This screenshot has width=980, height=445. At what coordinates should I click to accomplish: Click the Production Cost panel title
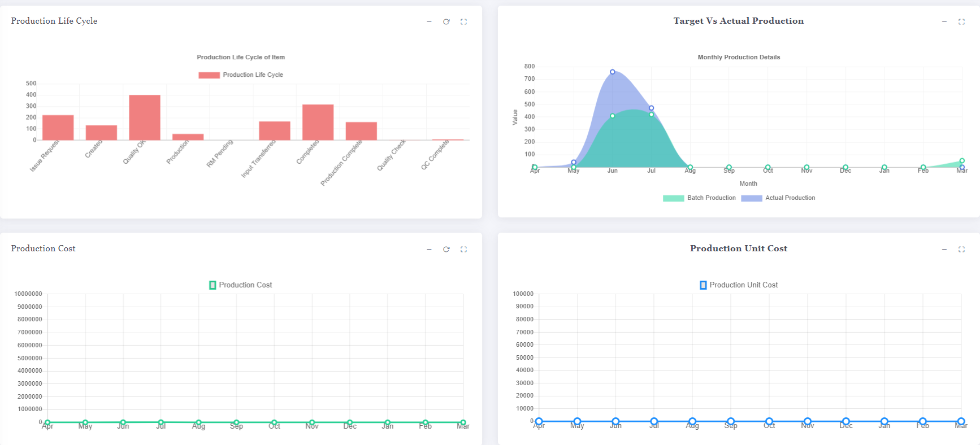coord(44,248)
